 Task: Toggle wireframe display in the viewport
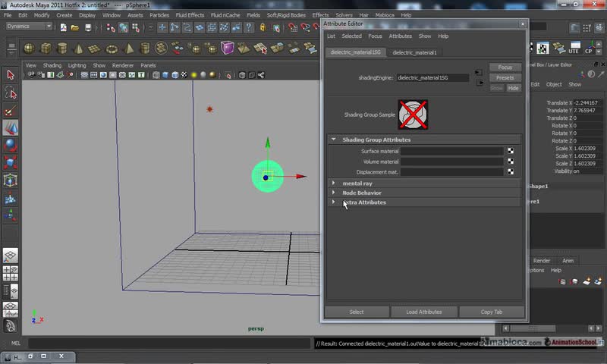pyautogui.click(x=156, y=75)
